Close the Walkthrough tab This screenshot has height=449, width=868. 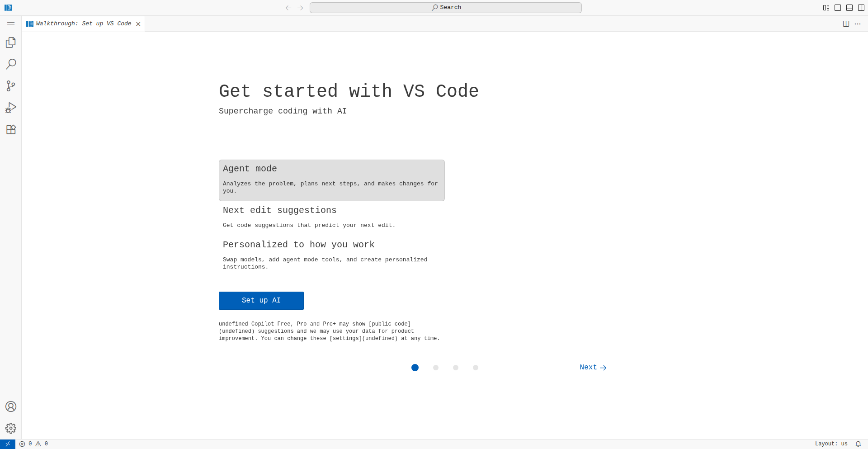click(138, 24)
